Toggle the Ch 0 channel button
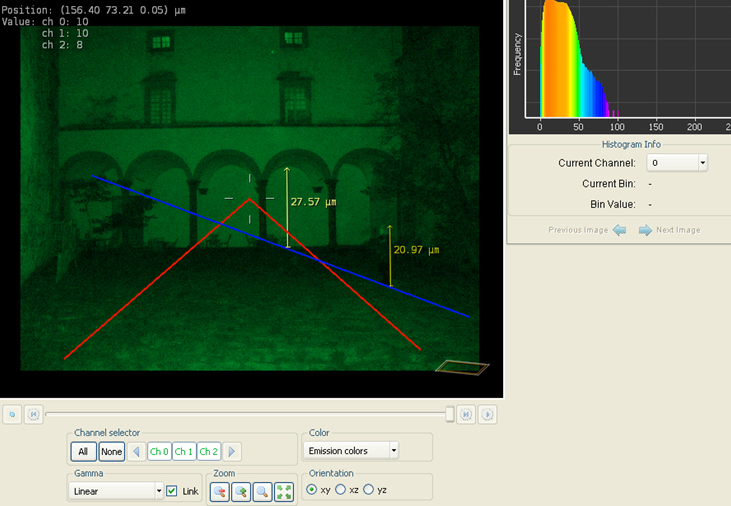The height and width of the screenshot is (506, 731). [159, 452]
